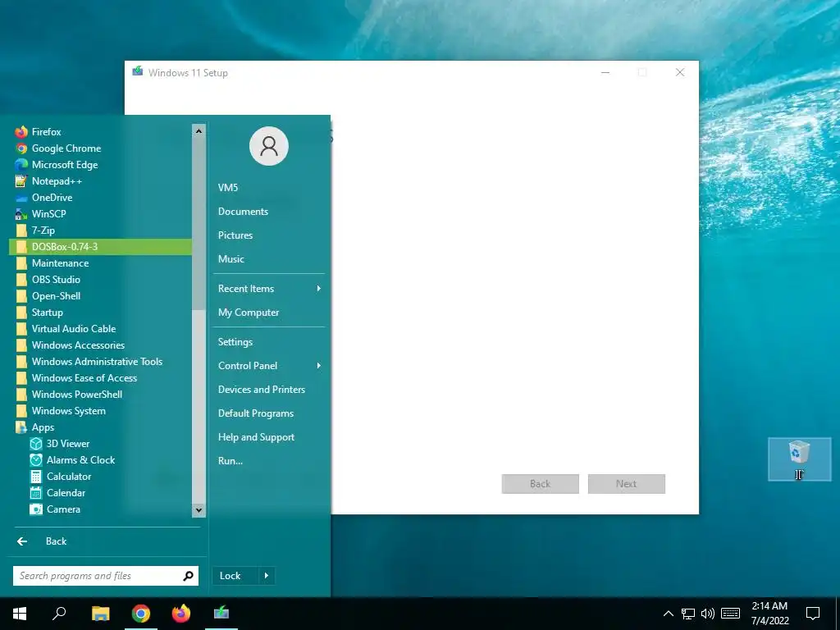
Task: Click the search magnifier in start menu box
Action: [x=188, y=576]
